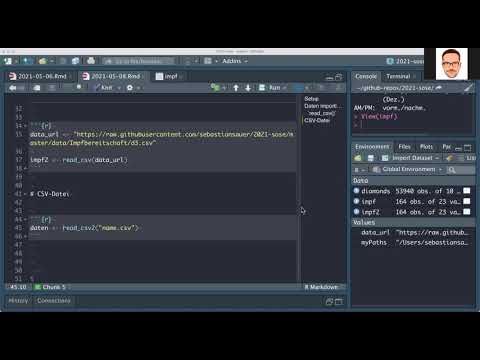Click code line data_url assignment
Screen dimensions: 480x360
tap(162, 138)
